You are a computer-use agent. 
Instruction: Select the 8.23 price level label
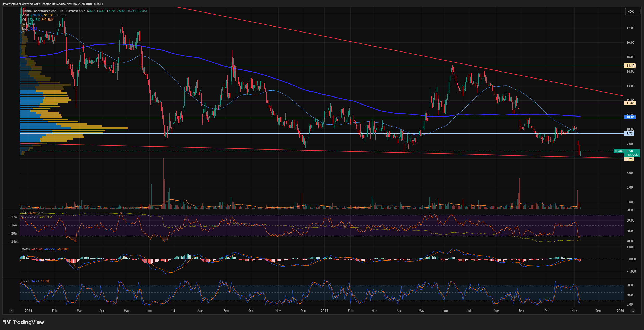click(629, 159)
